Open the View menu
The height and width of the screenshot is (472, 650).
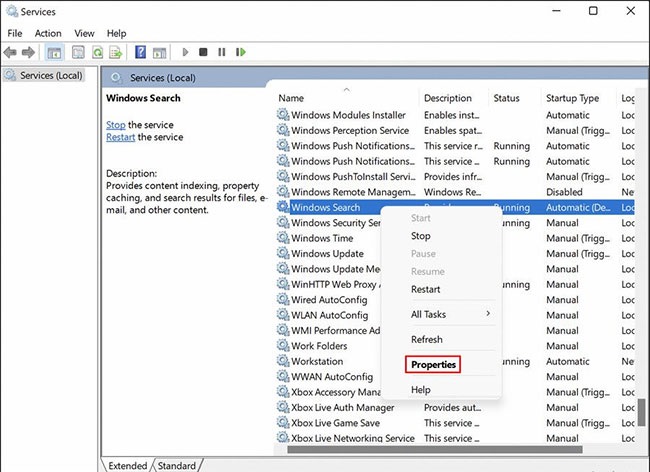pos(85,33)
